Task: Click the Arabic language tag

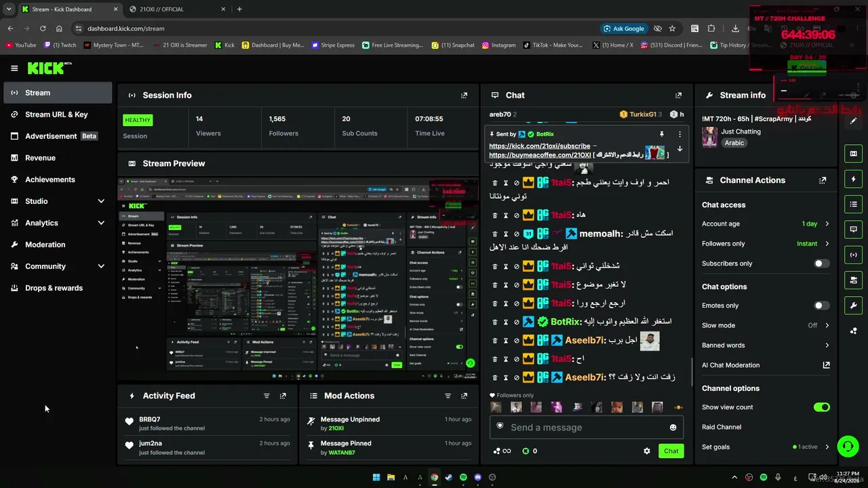Action: point(734,143)
